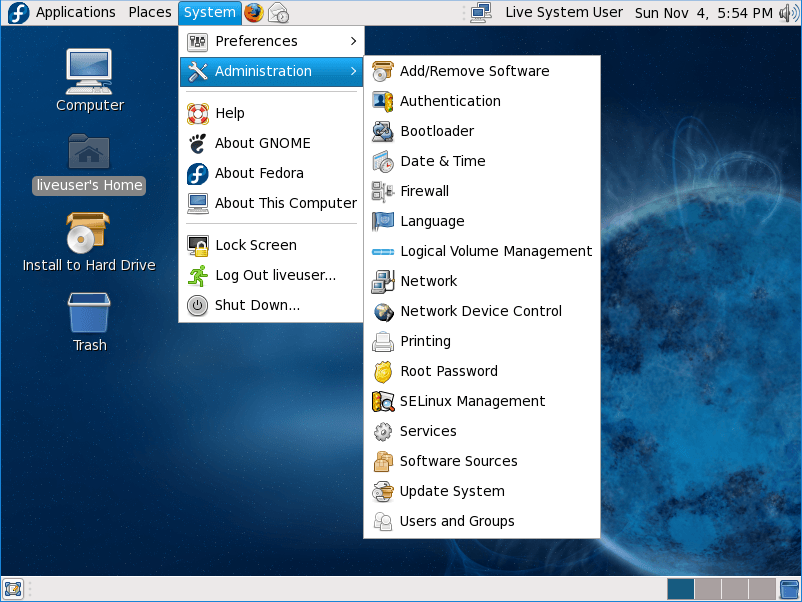Click the date and time clock in the panel
802x602 pixels.
point(704,13)
